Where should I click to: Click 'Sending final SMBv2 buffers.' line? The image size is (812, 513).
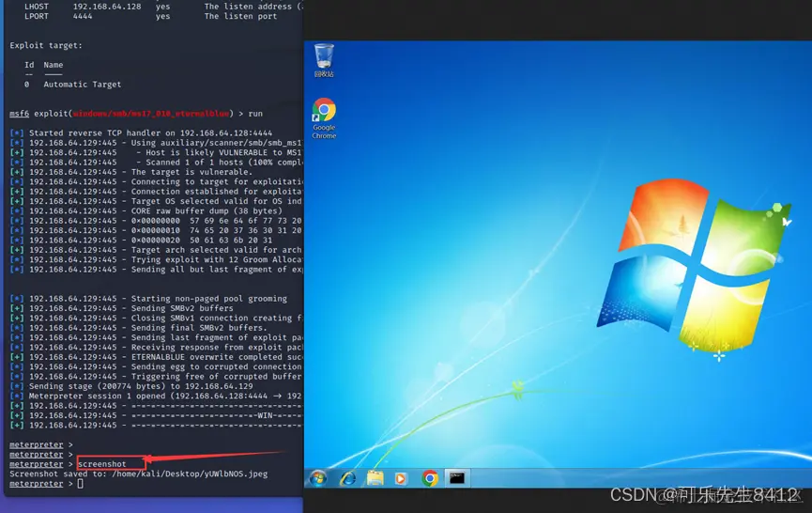point(138,328)
